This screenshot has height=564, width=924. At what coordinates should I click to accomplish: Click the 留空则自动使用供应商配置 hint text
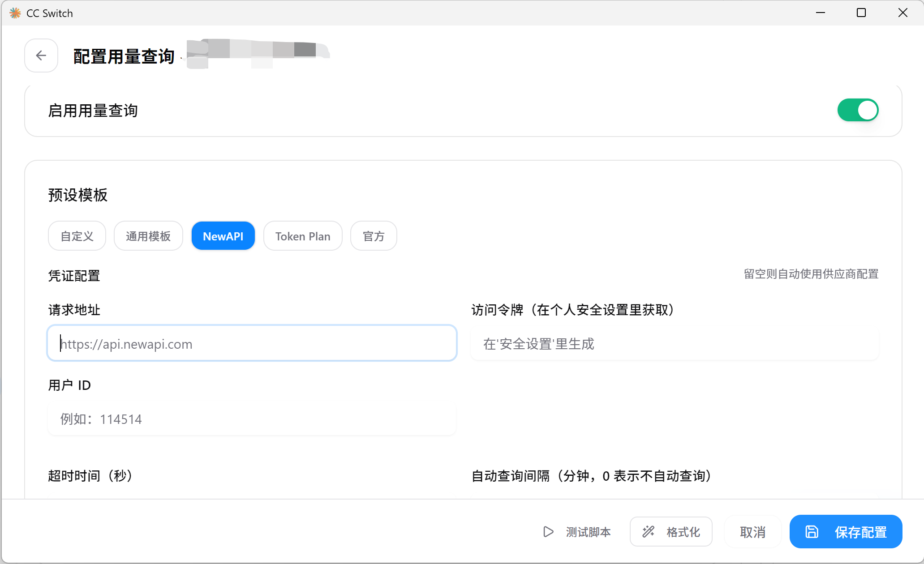pos(811,274)
